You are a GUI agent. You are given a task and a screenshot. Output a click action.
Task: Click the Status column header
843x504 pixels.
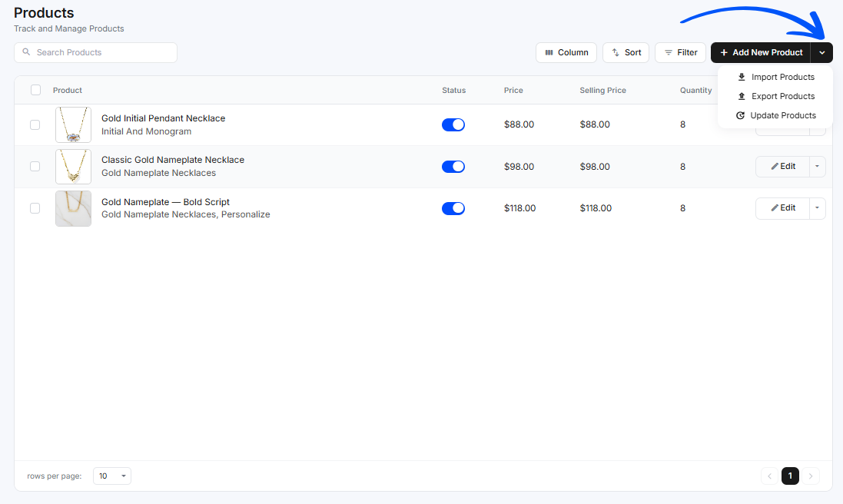click(x=453, y=90)
